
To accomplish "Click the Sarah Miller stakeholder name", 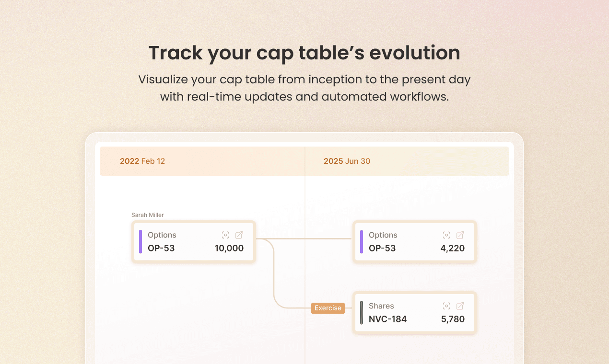I will (148, 215).
